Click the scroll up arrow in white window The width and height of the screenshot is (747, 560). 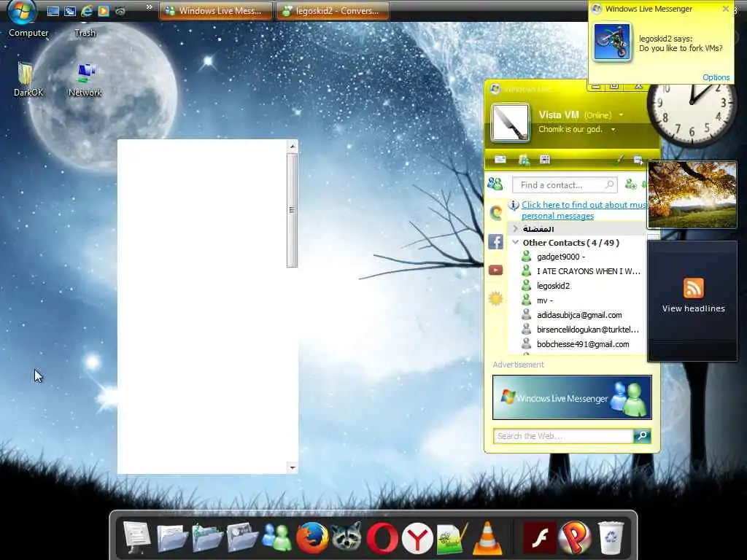click(293, 146)
